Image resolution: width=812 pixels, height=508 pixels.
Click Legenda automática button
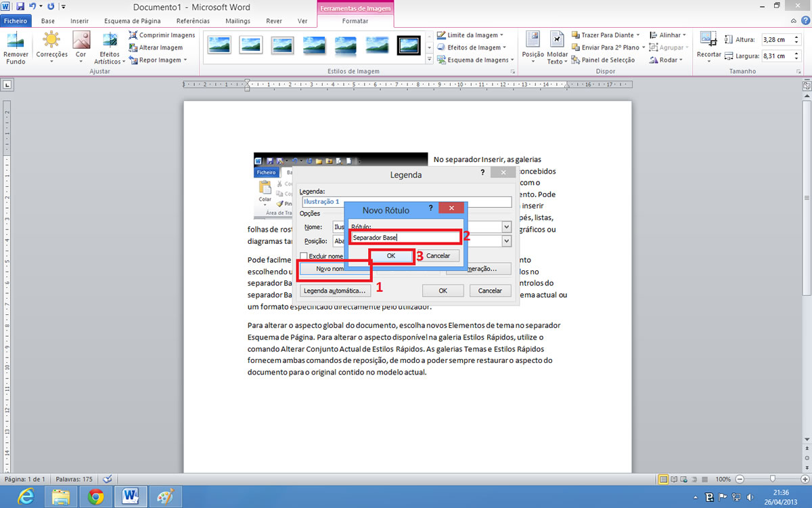[335, 291]
